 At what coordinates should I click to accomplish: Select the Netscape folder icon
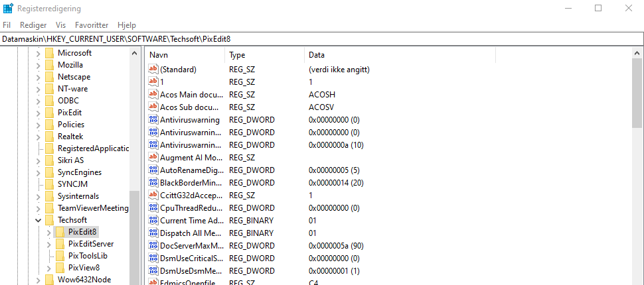pos(49,77)
